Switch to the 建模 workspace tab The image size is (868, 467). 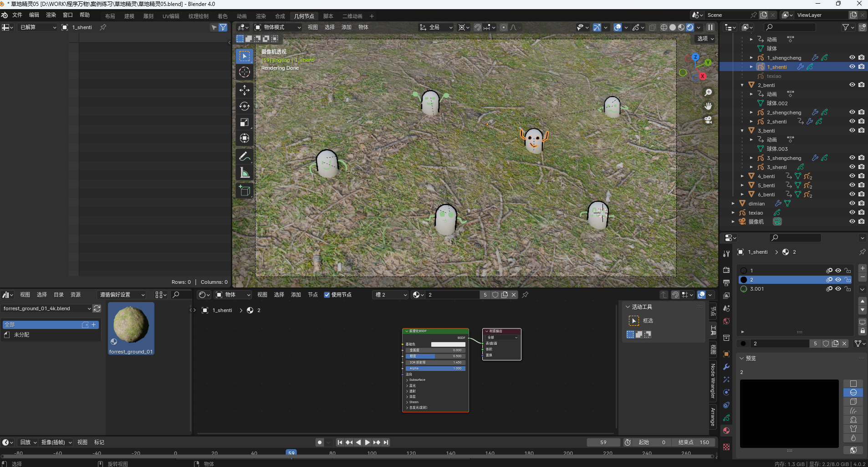coord(129,16)
